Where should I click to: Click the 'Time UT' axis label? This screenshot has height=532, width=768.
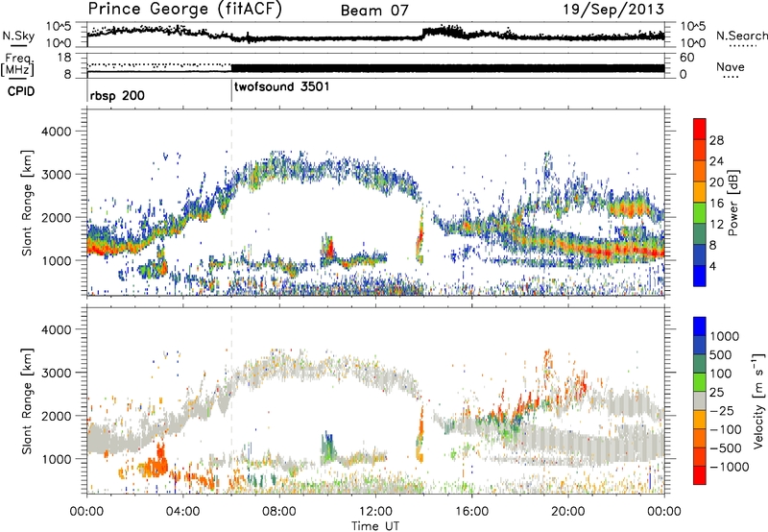[x=374, y=526]
